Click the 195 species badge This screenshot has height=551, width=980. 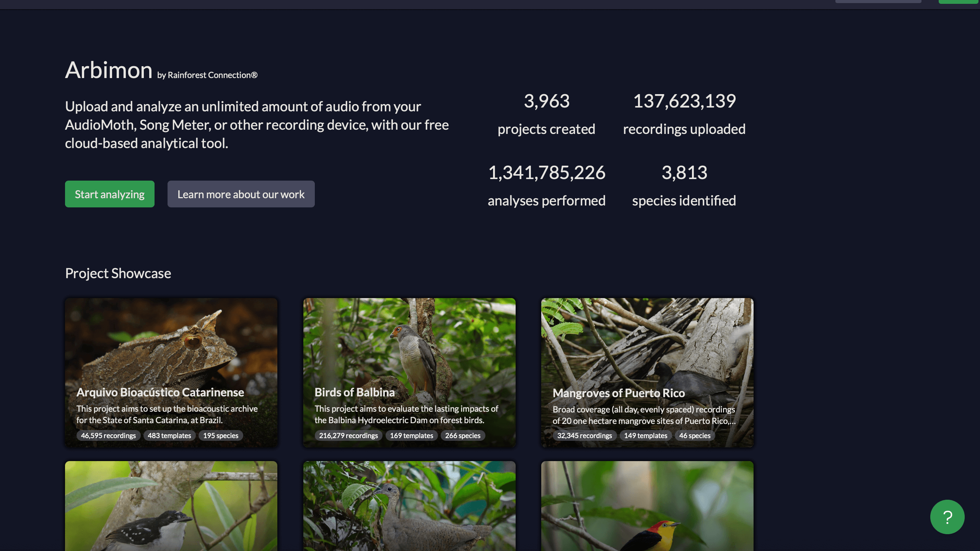click(x=221, y=435)
